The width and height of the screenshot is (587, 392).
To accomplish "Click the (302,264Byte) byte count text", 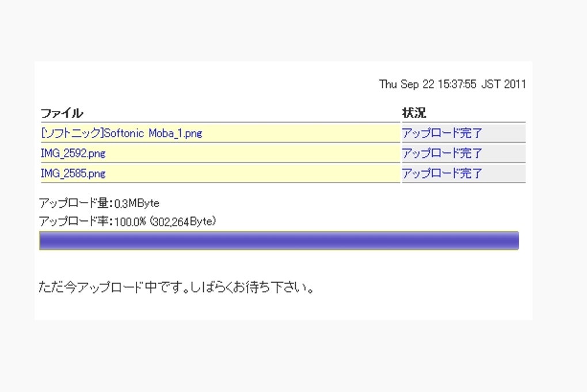I will tap(183, 221).
